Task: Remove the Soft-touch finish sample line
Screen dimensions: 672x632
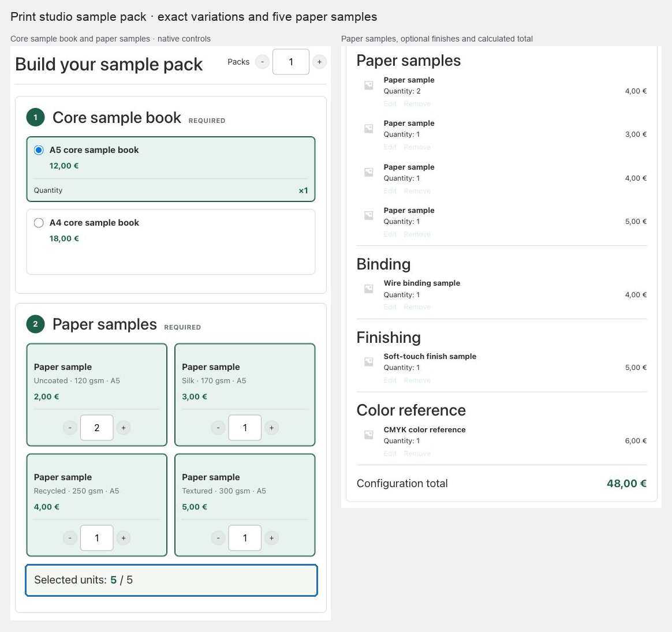Action: [417, 380]
